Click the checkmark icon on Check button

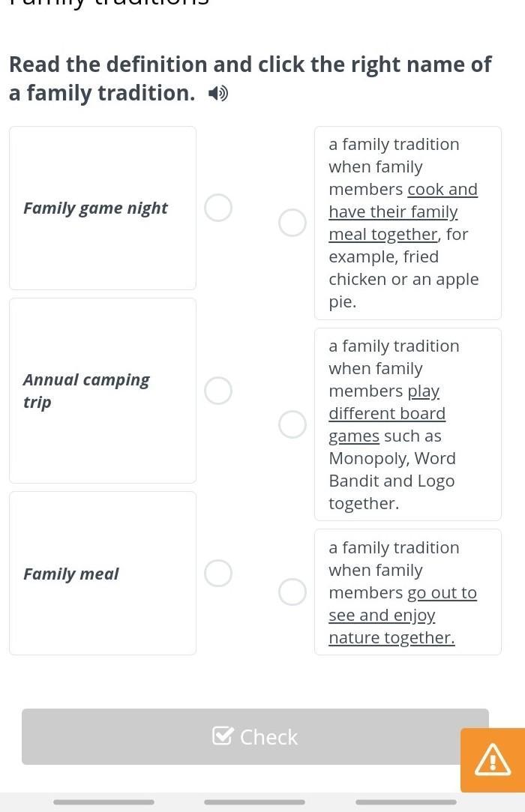pos(223,737)
